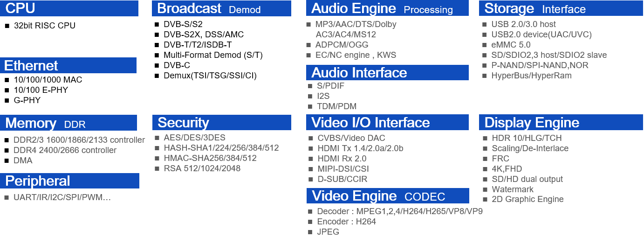The height and width of the screenshot is (237, 644).
Task: Select the Broadcast Demod header bar
Action: click(x=222, y=8)
